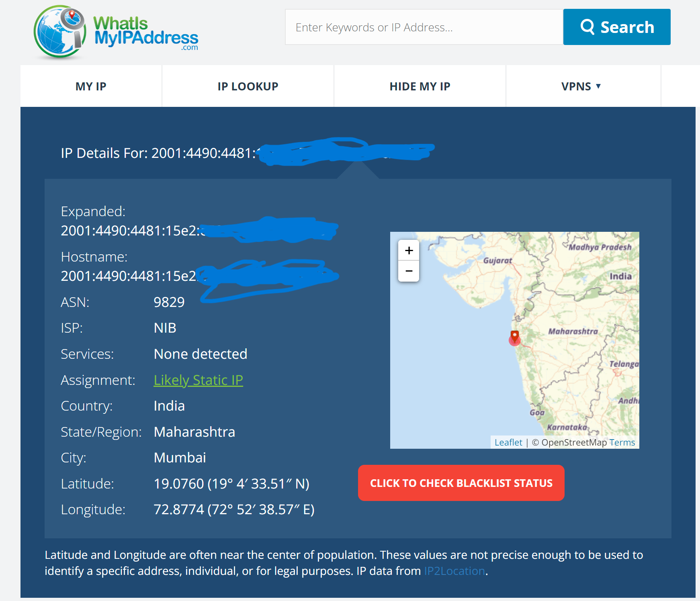Screen dimensions: 700x601
Task: Focus the keywords or IP address field
Action: (x=424, y=27)
